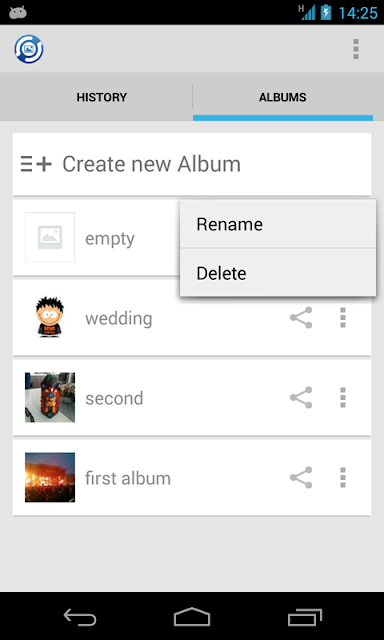Open the wedding album cartoon thumbnail
Screen dimensions: 384x640
pos(50,317)
